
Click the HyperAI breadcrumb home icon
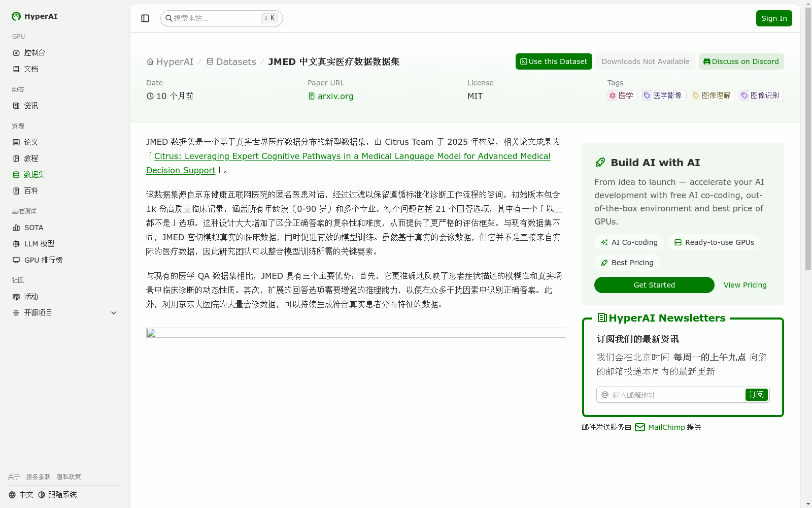pos(150,62)
